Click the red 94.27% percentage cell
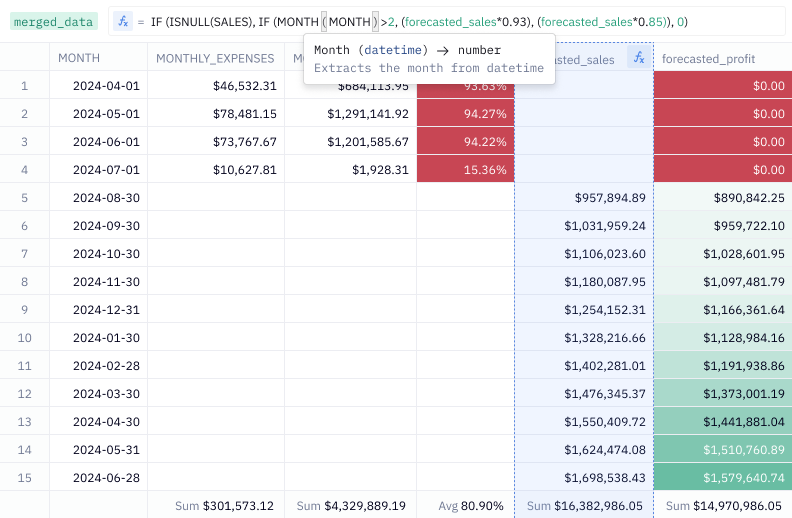 [x=465, y=113]
